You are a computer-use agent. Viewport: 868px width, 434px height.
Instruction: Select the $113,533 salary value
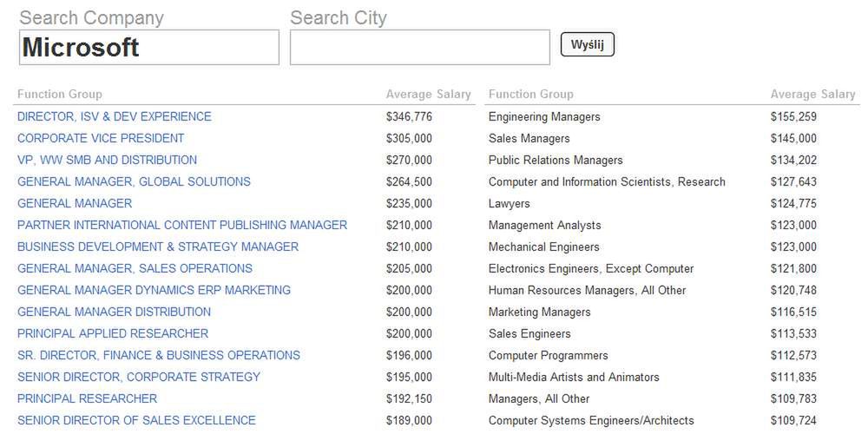point(793,334)
